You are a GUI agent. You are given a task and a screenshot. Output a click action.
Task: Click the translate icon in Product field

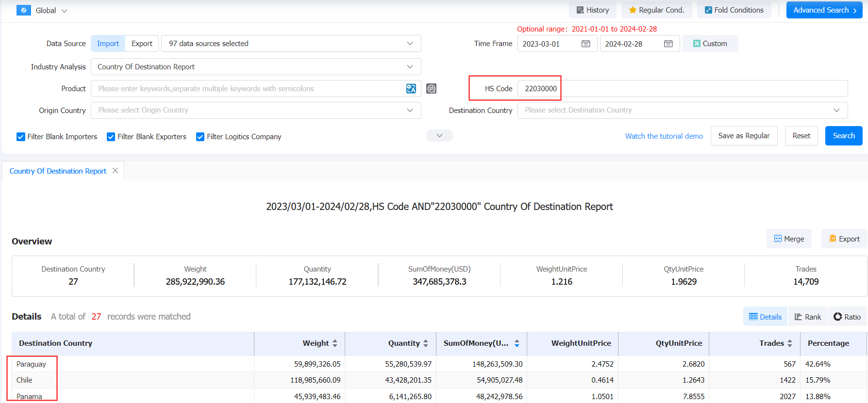[x=411, y=89]
